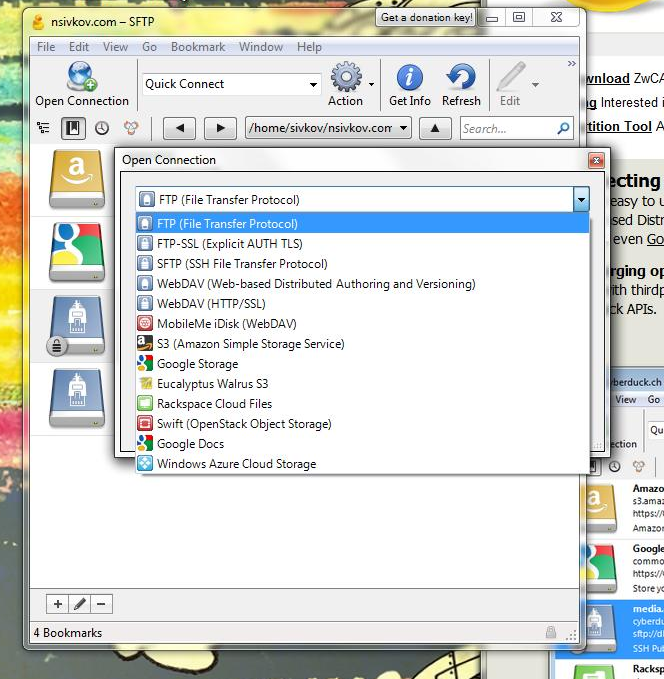Show connection History clock icon
The height and width of the screenshot is (679, 664).
[x=102, y=128]
